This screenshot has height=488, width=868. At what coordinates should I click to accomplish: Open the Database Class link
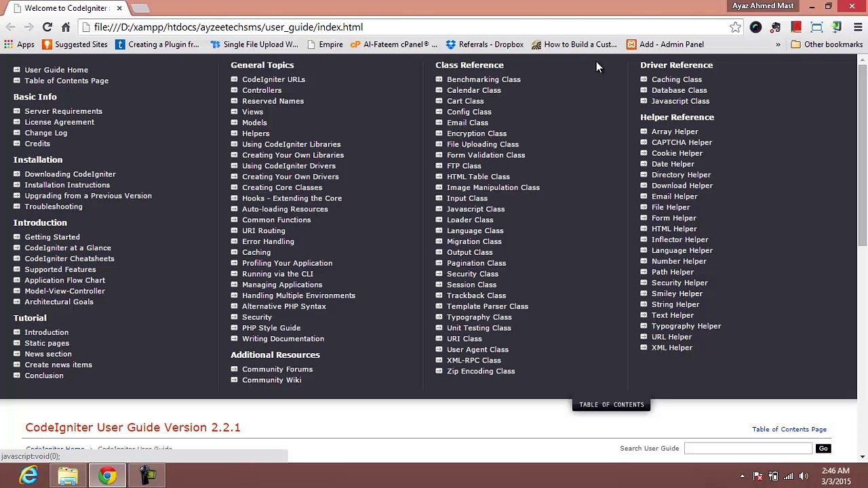[x=679, y=90]
